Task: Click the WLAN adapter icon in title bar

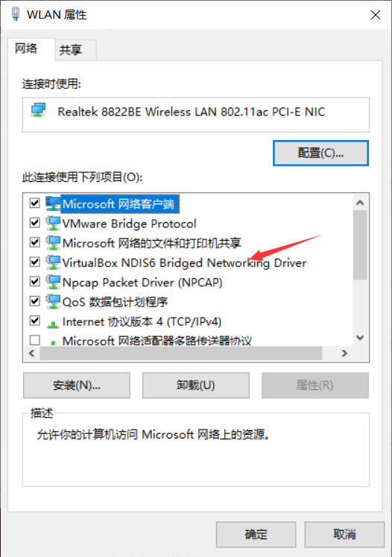Action: (x=16, y=14)
